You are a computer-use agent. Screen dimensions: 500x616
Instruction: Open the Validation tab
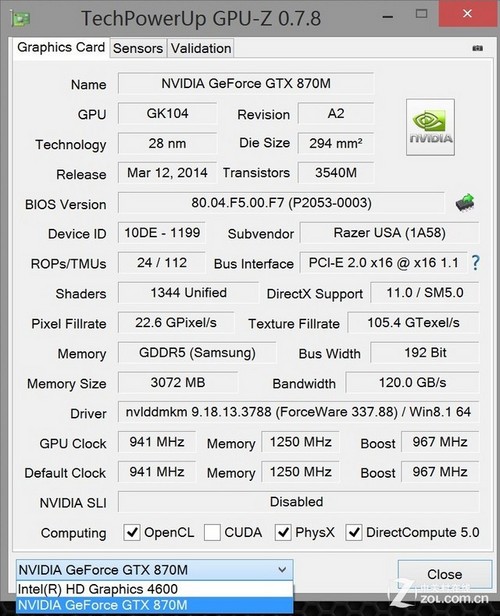[x=201, y=48]
